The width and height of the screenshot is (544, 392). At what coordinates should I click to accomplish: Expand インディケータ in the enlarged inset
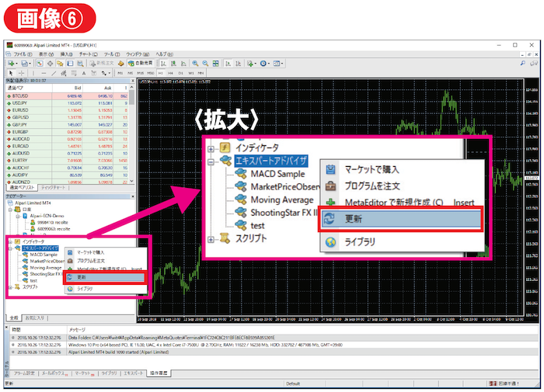(211, 149)
